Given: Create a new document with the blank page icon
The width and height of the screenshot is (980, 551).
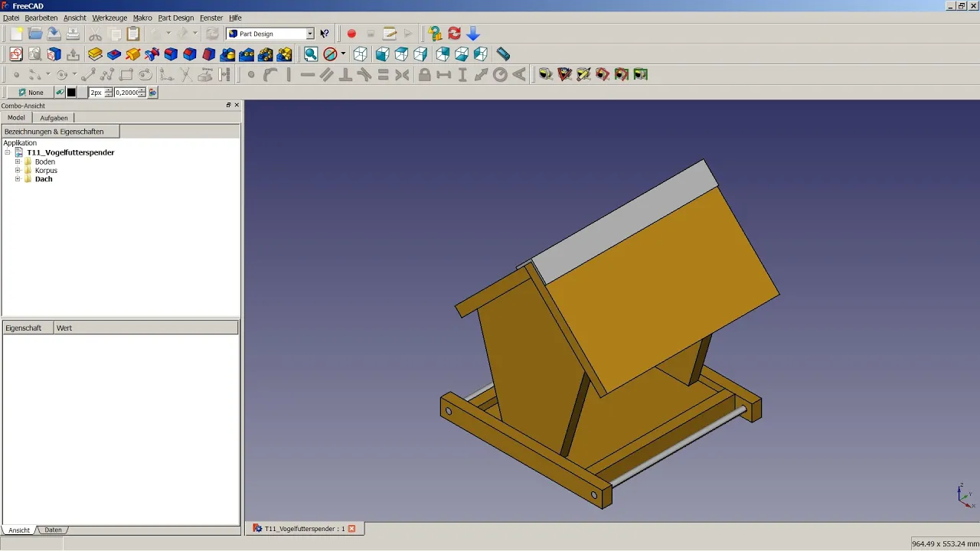Looking at the screenshot, I should point(16,34).
